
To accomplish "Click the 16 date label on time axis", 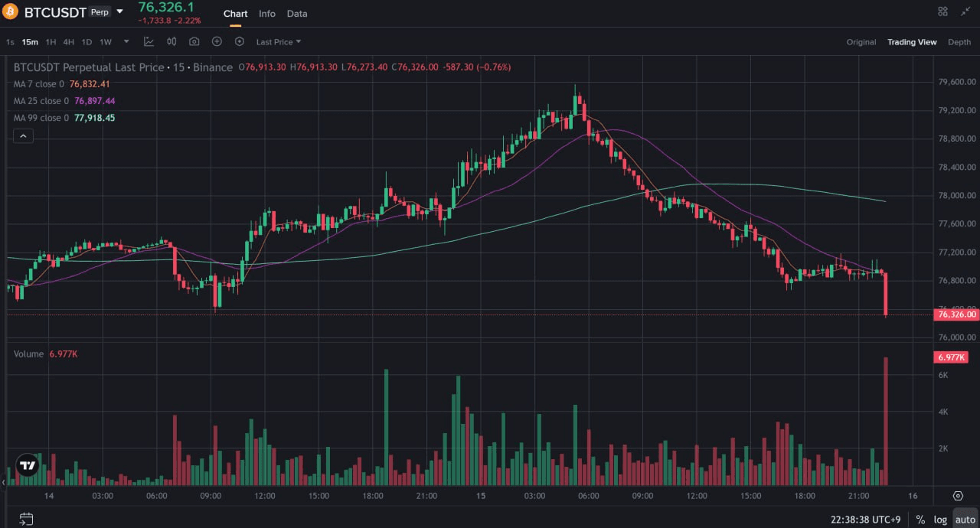I will 913,496.
